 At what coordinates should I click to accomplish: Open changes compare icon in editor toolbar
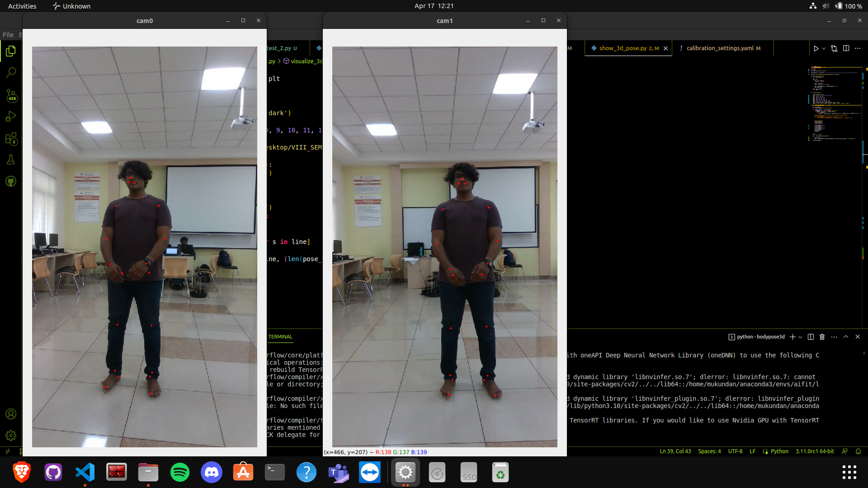tap(834, 48)
